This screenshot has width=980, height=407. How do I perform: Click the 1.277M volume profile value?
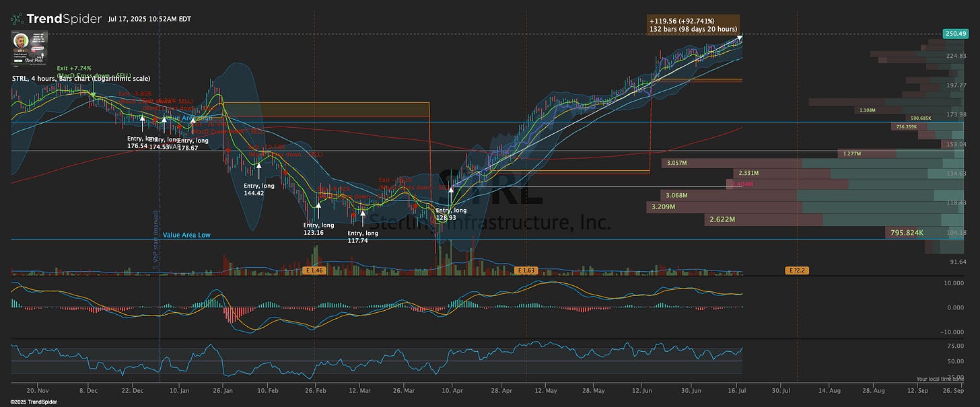[852, 154]
